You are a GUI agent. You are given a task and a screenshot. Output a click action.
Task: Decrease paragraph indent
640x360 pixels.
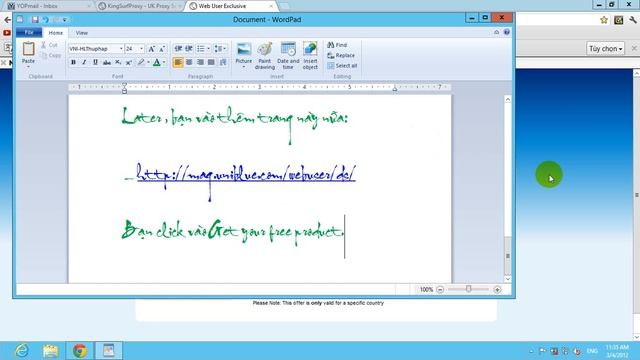178,49
